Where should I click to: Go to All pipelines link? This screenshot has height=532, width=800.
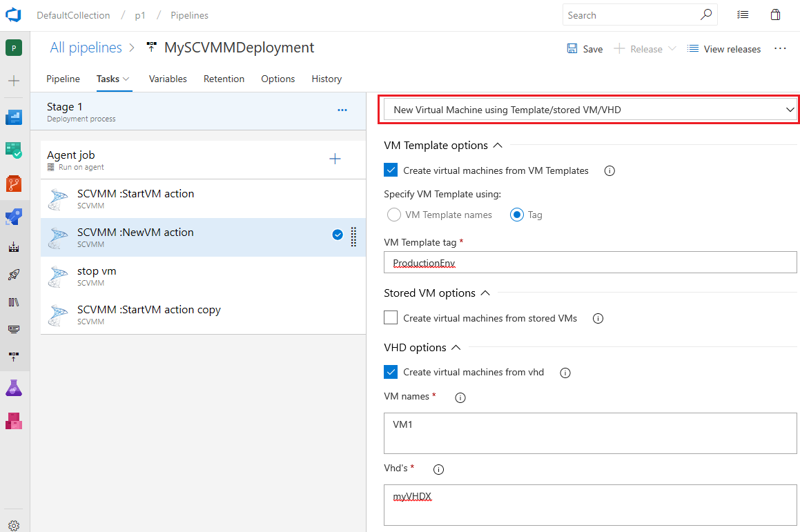(86, 48)
